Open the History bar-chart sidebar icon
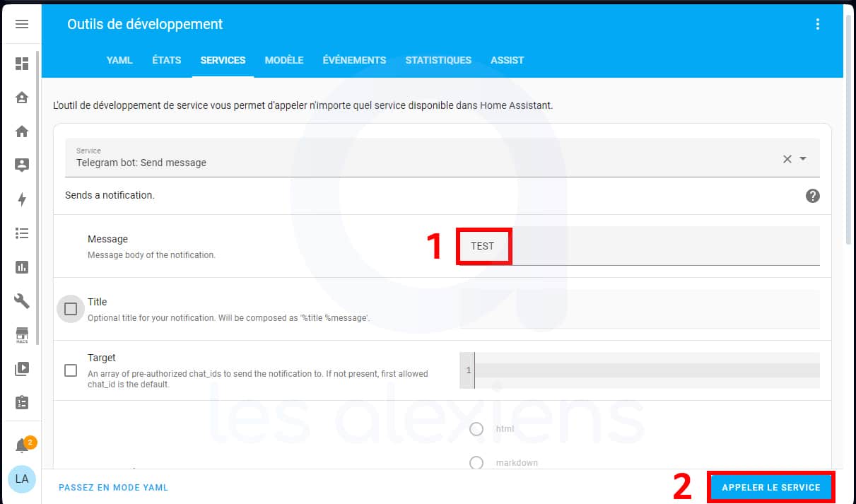This screenshot has height=504, width=856. tap(22, 267)
